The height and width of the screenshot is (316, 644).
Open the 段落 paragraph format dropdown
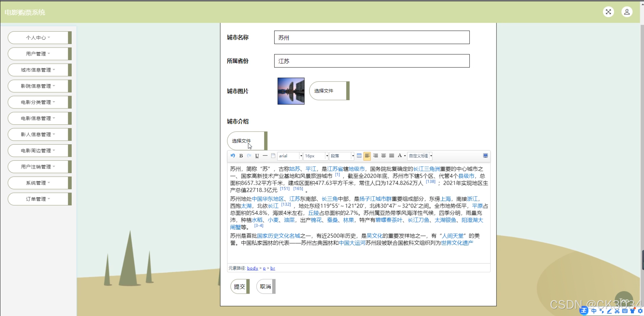[342, 156]
